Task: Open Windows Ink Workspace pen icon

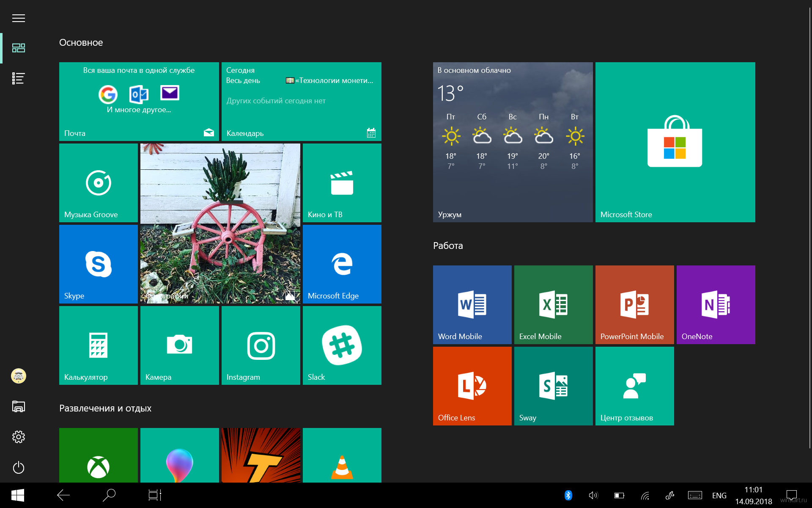Action: click(670, 495)
